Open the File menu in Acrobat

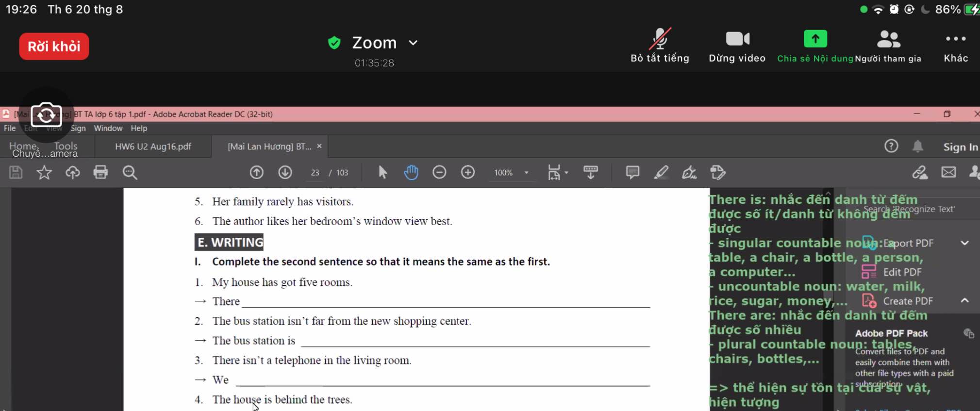click(x=10, y=128)
